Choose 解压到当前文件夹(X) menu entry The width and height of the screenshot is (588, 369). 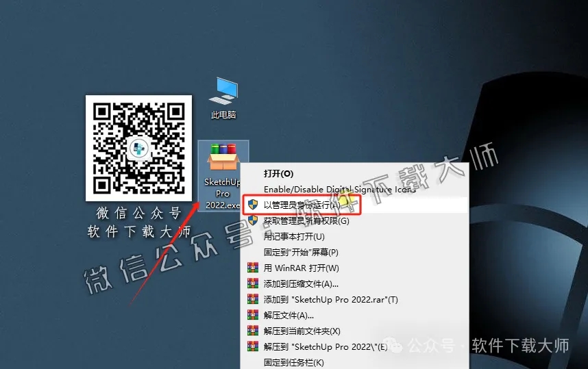coord(302,331)
